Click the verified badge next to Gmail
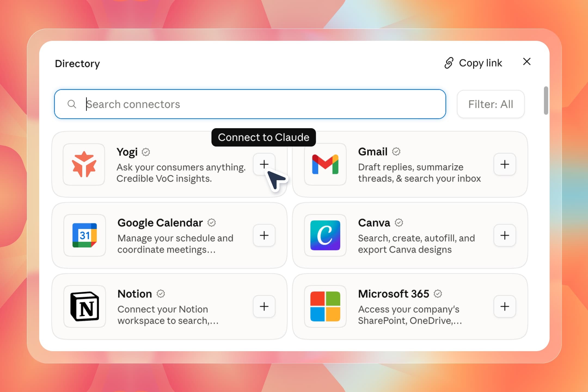This screenshot has width=588, height=392. click(396, 151)
